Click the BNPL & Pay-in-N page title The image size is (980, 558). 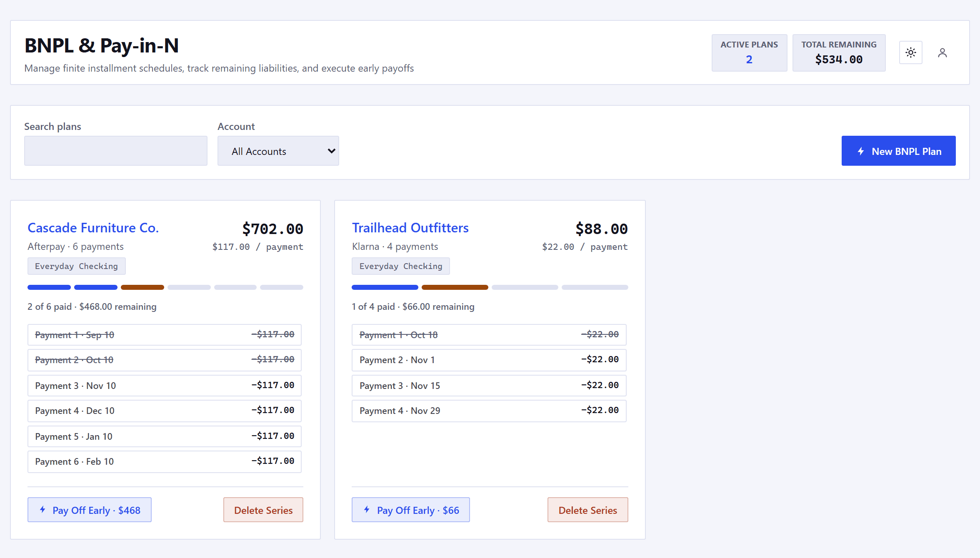tap(102, 45)
